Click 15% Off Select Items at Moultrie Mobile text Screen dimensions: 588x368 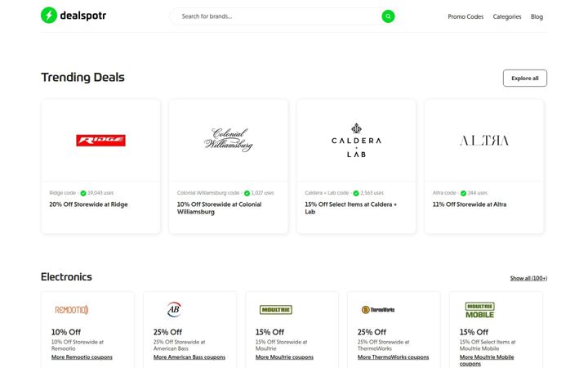[488, 345]
